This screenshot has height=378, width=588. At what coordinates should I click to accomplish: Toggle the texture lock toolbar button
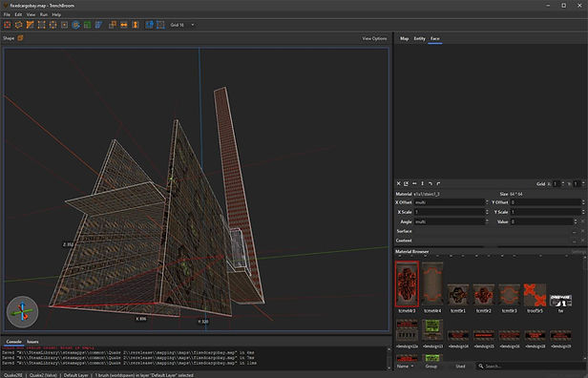pyautogui.click(x=149, y=25)
